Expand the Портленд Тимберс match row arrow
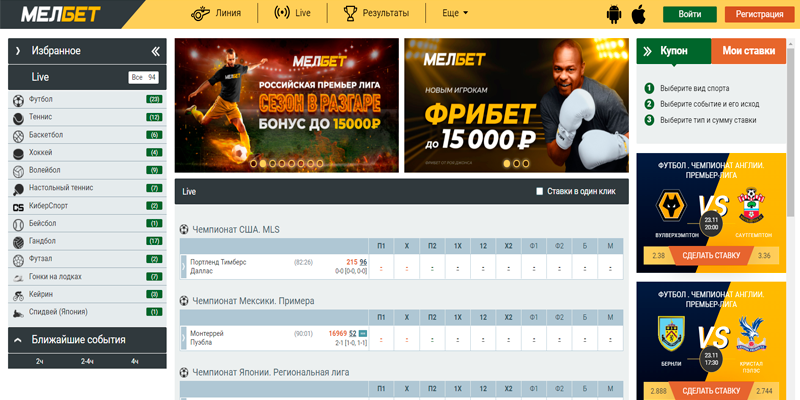This screenshot has width=800, height=400. [184, 266]
